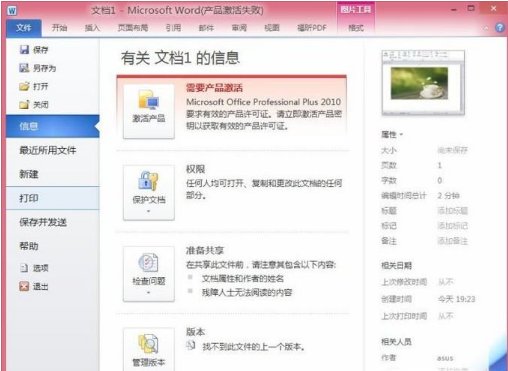Viewport: 508px width, 371px height.
Task: Switch to the 邮件 (Mailings) tab
Action: (206, 28)
